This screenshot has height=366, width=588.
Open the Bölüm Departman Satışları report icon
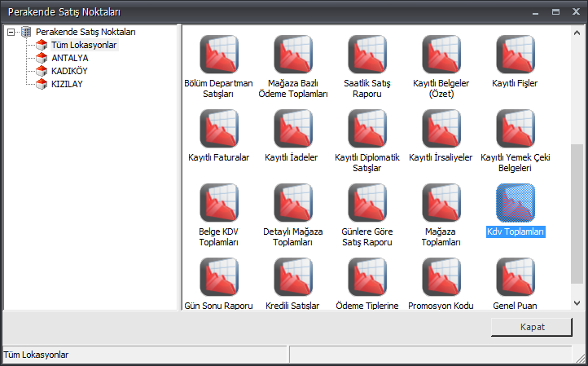219,55
